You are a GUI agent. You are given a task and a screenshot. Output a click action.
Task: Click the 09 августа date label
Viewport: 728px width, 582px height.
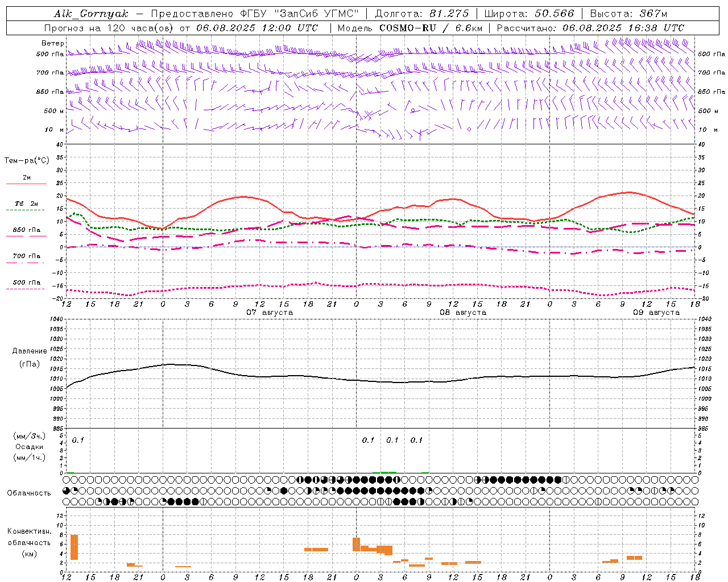(x=656, y=313)
